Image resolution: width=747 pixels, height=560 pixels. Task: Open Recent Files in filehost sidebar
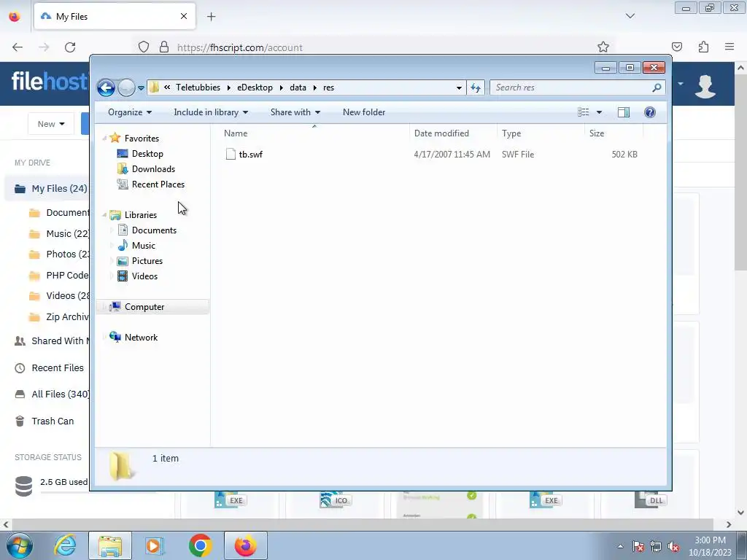(57, 368)
